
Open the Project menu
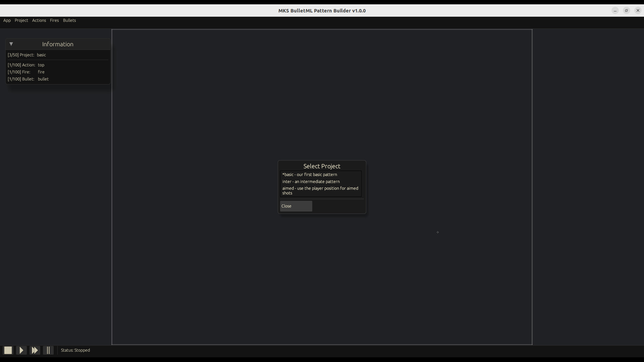point(21,20)
